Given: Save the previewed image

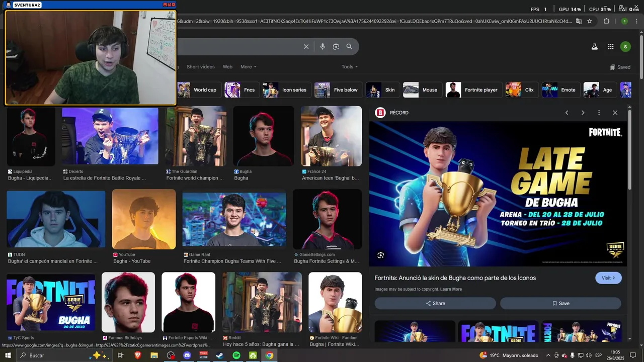Looking at the screenshot, I should 560,303.
